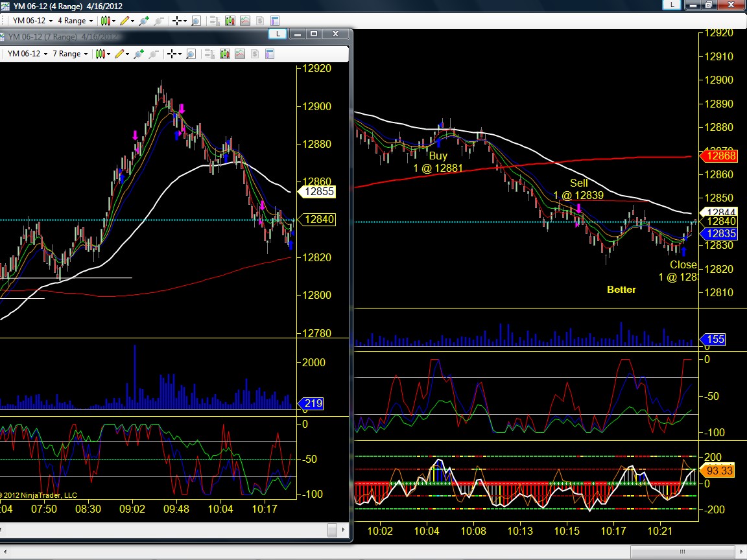Viewport: 747px width, 560px height.
Task: Click Zoom Out icon in 7 Range toolbar
Action: (154, 54)
